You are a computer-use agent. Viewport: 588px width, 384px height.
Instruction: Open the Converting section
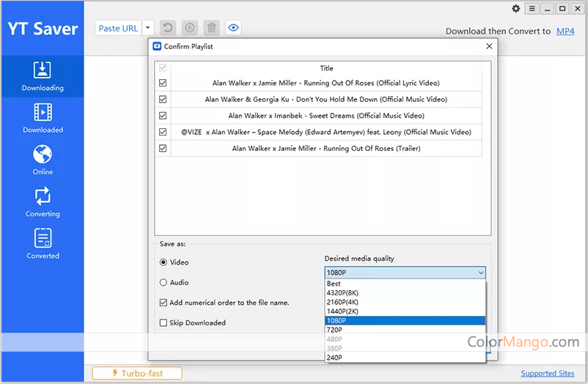[x=43, y=202]
